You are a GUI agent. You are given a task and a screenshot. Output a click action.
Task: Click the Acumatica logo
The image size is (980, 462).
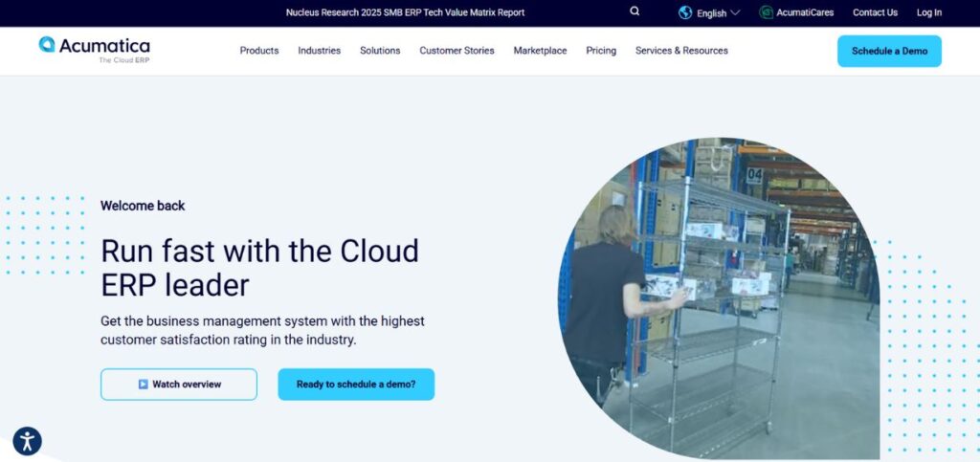point(94,50)
